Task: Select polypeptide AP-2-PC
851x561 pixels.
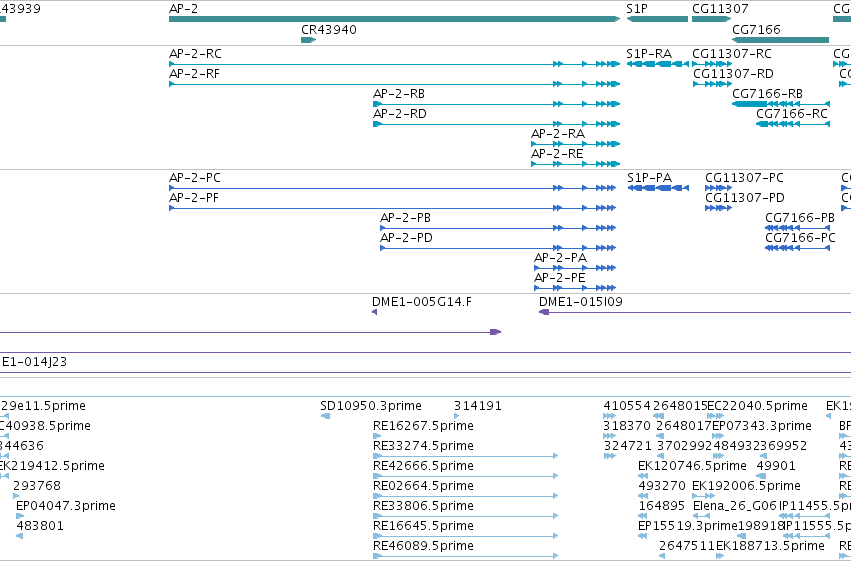Action: tap(195, 178)
